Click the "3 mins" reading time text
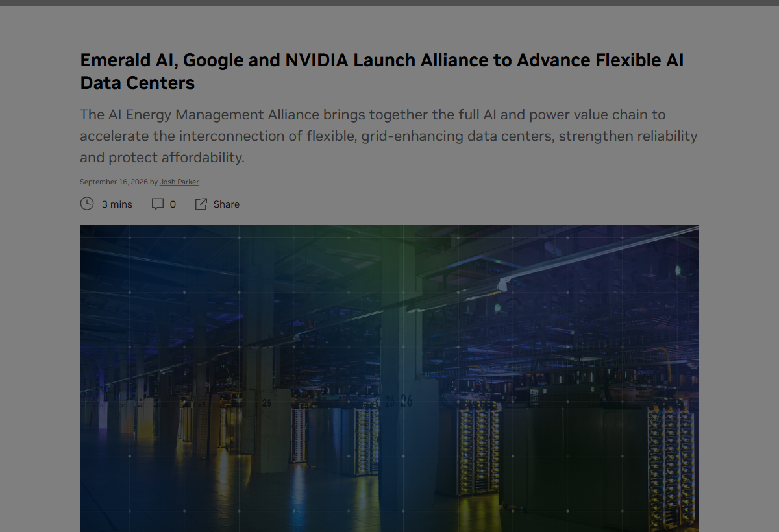 117,204
